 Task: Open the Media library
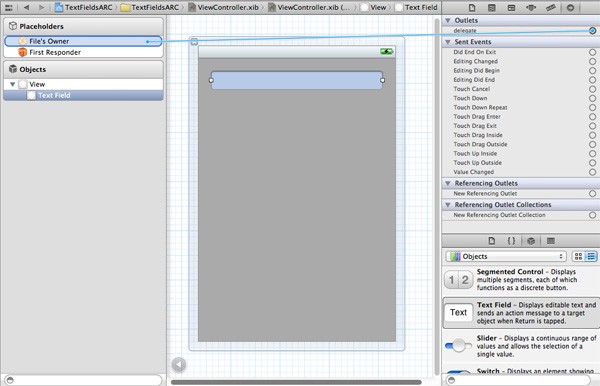(551, 241)
